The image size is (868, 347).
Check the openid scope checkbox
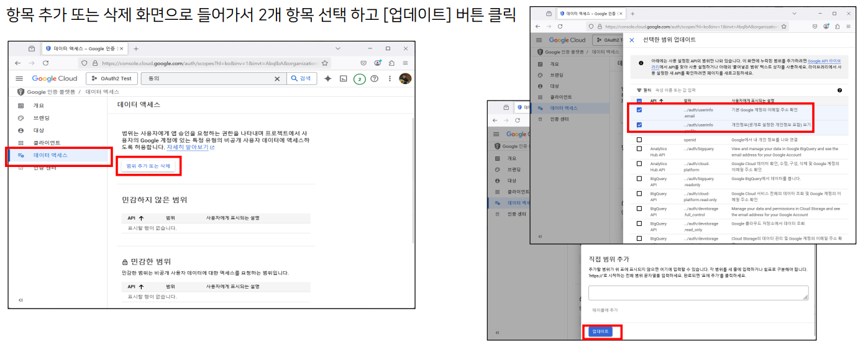click(x=639, y=140)
